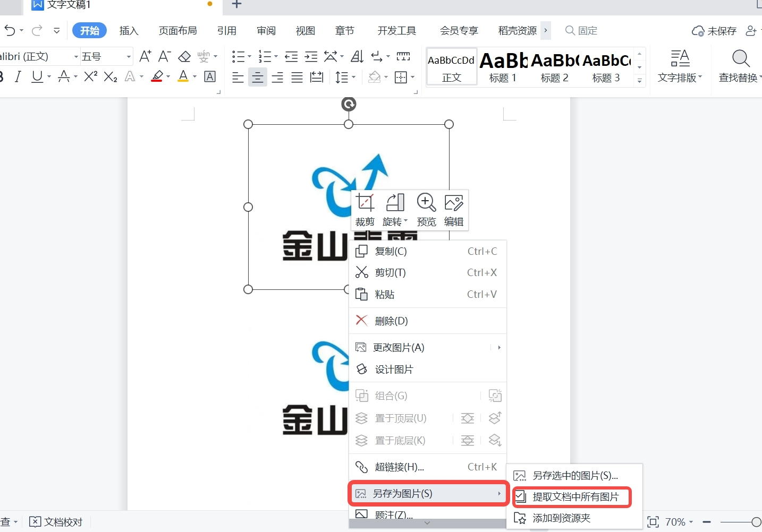The image size is (762, 532).
Task: Open the 文字排版 text layout tool
Action: [x=680, y=66]
